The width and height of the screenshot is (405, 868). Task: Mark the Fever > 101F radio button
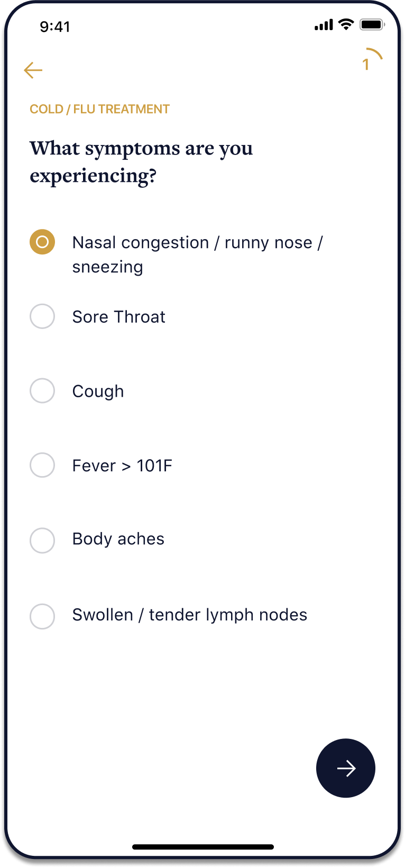click(42, 465)
